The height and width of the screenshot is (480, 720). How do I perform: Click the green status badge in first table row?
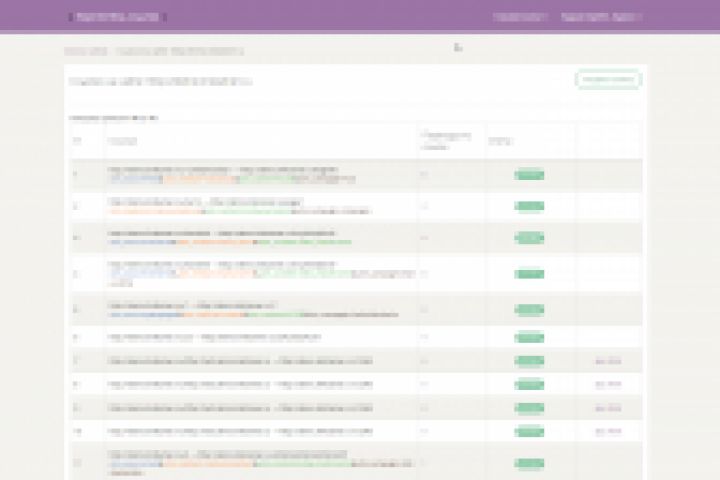point(529,175)
